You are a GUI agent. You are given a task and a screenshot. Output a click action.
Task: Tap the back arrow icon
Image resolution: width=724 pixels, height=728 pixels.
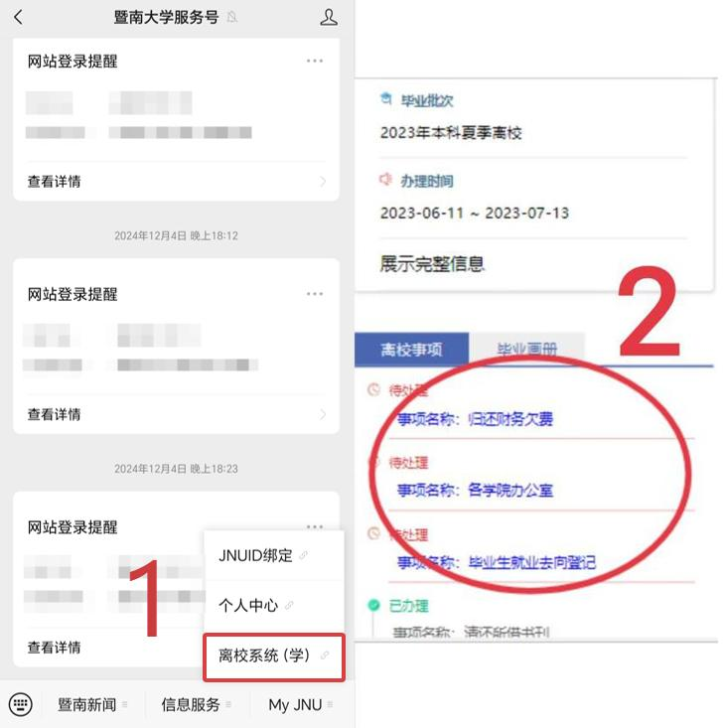[18, 17]
